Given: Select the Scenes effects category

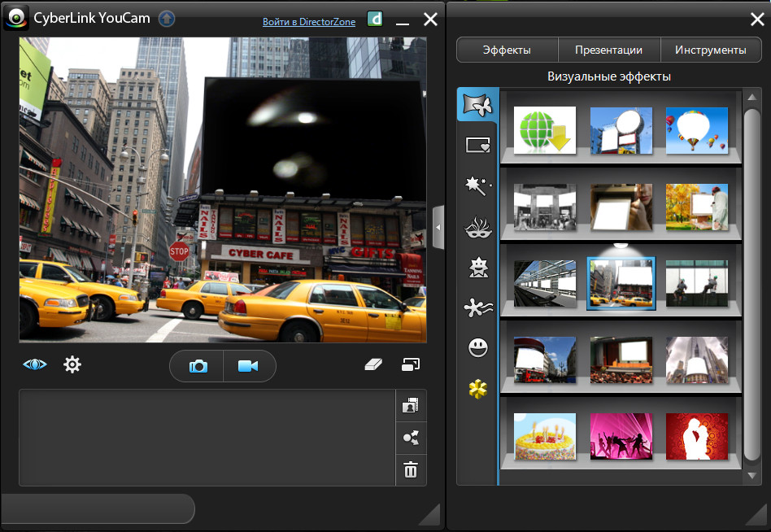Looking at the screenshot, I should pos(477,104).
